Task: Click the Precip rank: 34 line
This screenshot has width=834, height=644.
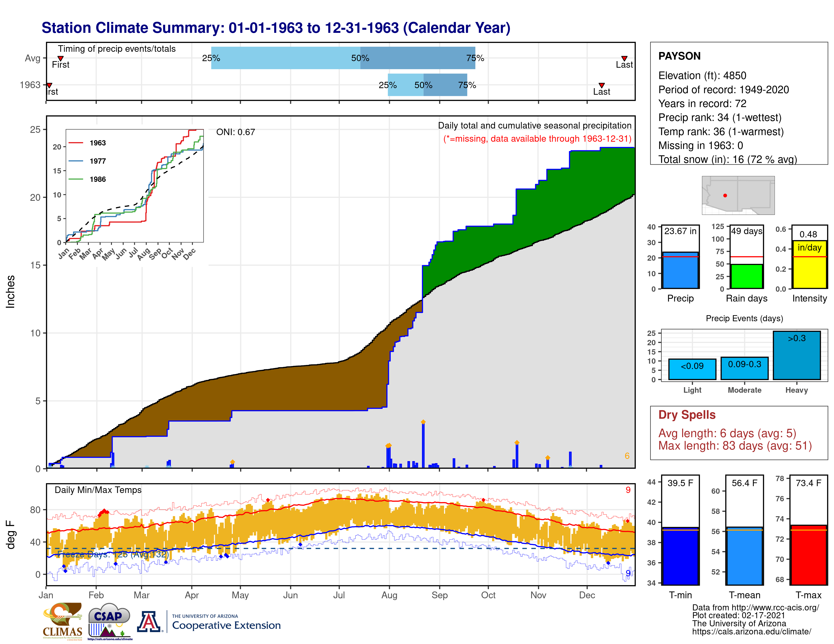Action: click(720, 117)
